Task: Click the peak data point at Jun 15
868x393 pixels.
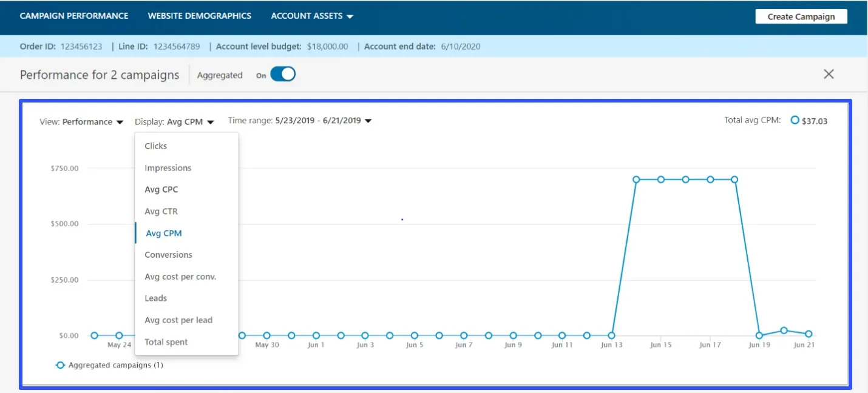Action: coord(660,180)
